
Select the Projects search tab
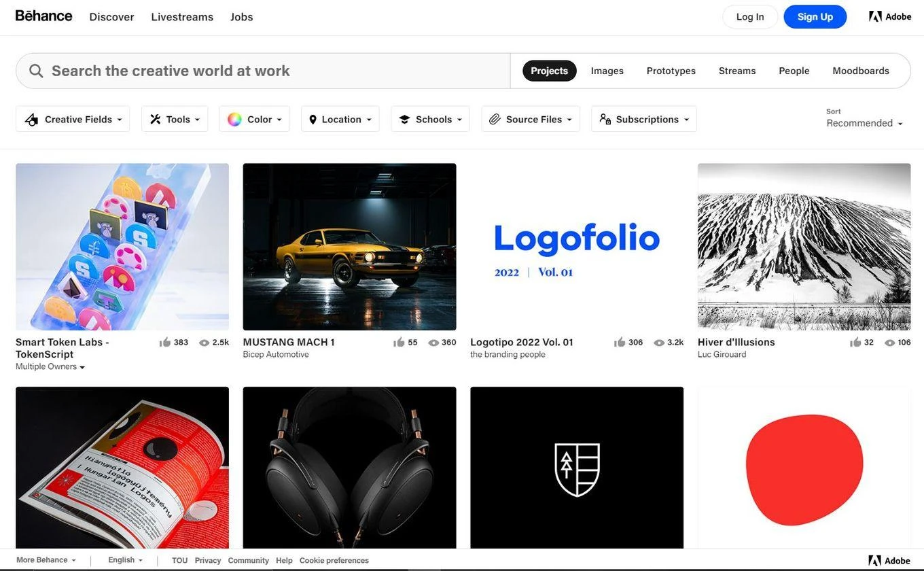click(x=550, y=71)
